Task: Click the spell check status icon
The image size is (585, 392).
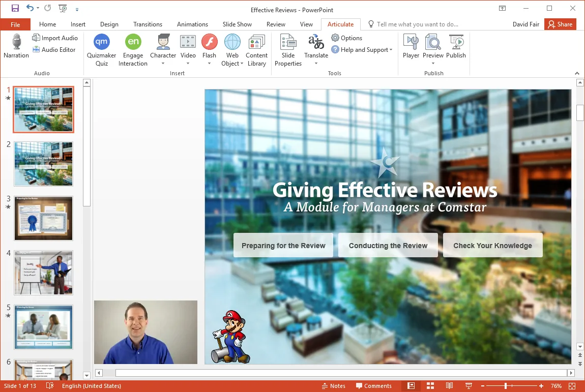Action: pos(50,386)
